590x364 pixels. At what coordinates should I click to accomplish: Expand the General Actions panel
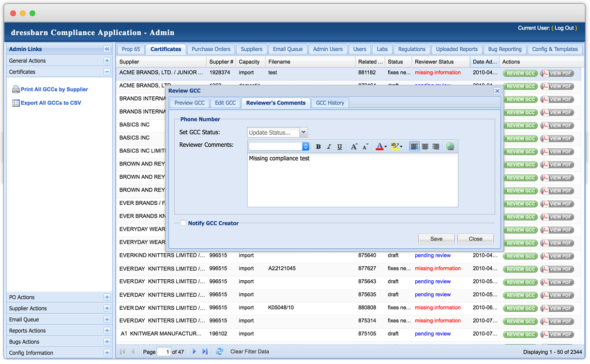[x=107, y=61]
